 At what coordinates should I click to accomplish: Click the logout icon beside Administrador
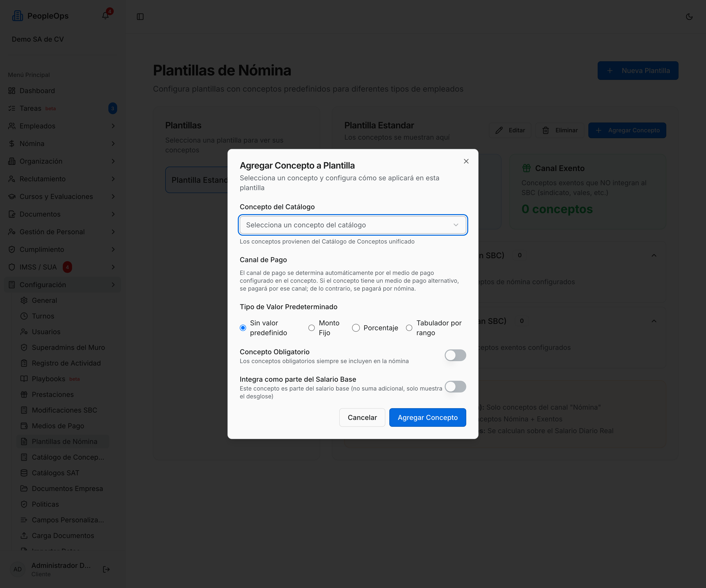point(106,569)
